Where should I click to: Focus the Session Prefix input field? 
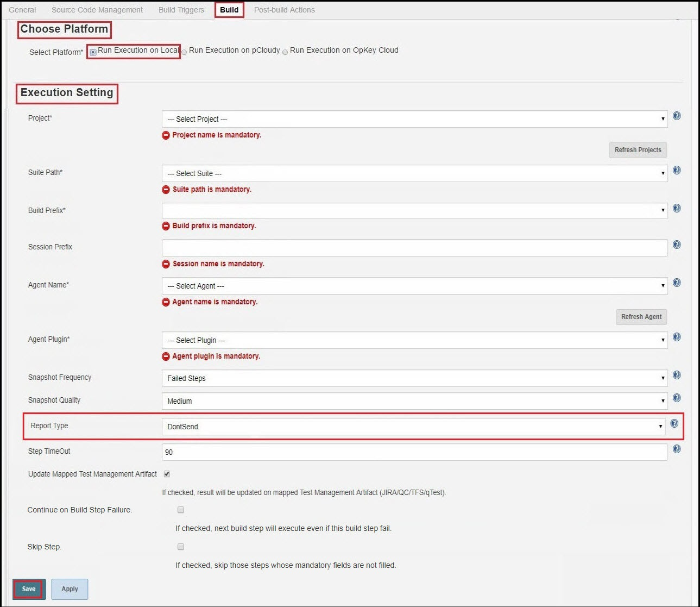click(x=415, y=248)
